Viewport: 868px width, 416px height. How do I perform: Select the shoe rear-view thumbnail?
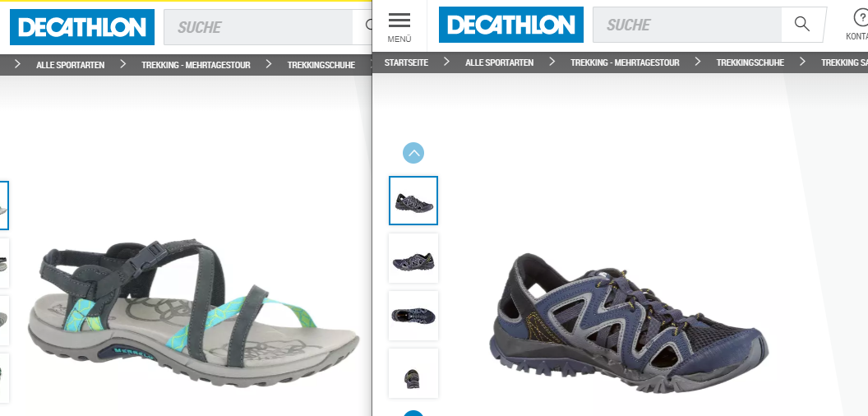click(413, 373)
